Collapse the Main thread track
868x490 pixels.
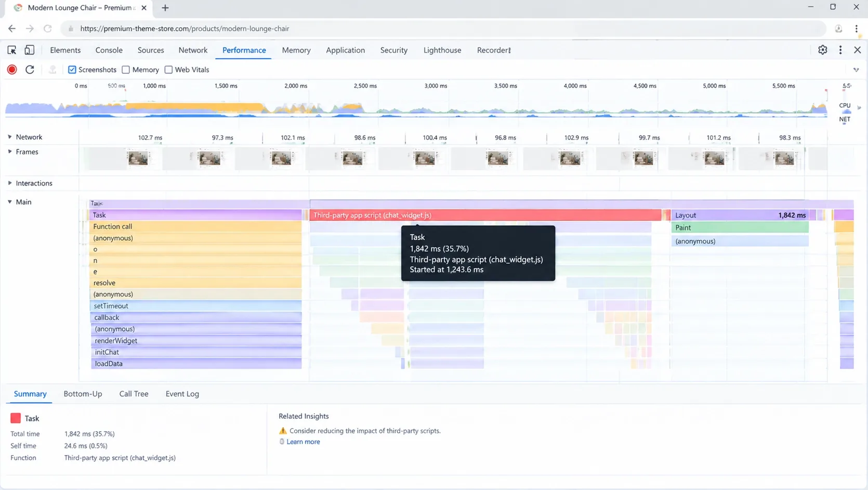[x=10, y=202]
